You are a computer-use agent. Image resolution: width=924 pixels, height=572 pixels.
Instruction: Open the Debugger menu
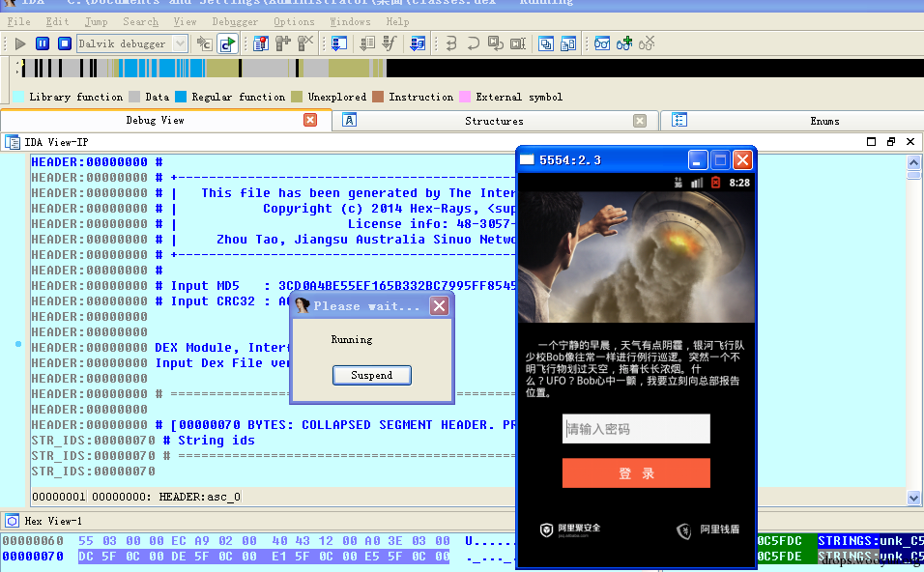pyautogui.click(x=235, y=22)
